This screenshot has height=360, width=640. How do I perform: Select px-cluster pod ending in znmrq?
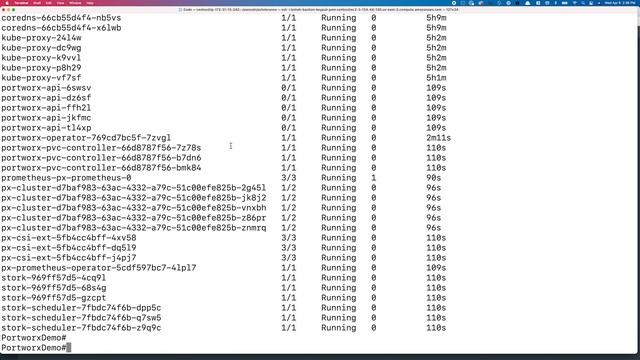(133, 228)
